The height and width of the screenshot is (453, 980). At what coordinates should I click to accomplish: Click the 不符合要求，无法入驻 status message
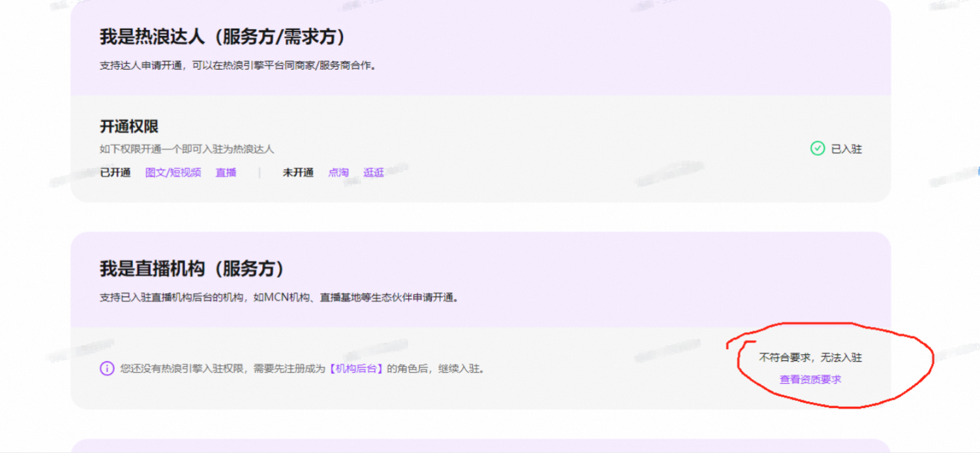point(810,358)
